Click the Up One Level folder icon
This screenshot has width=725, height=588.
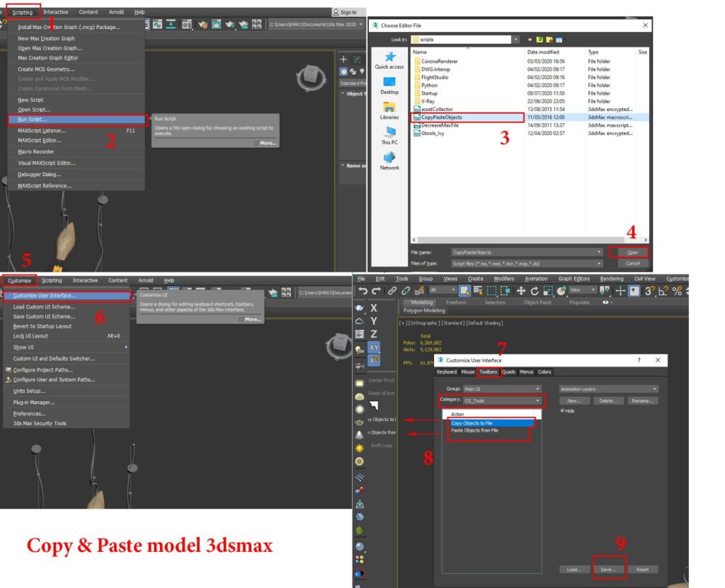pyautogui.click(x=539, y=40)
